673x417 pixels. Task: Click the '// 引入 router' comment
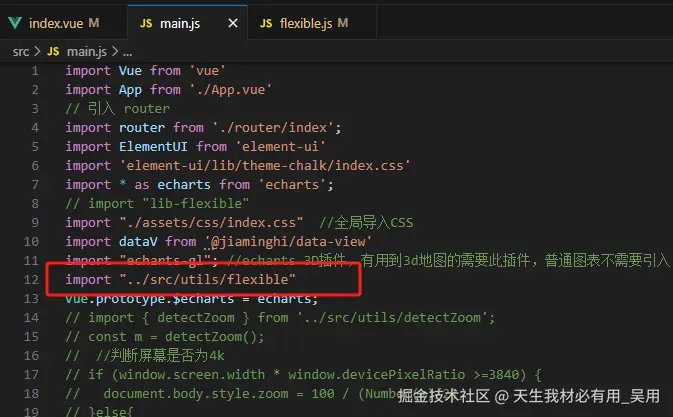pyautogui.click(x=118, y=109)
